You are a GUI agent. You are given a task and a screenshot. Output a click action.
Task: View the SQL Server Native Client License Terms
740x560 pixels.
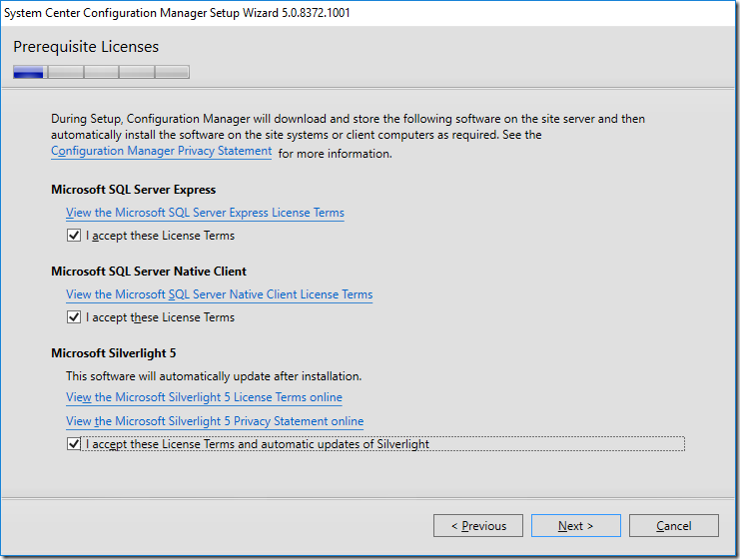tap(219, 294)
